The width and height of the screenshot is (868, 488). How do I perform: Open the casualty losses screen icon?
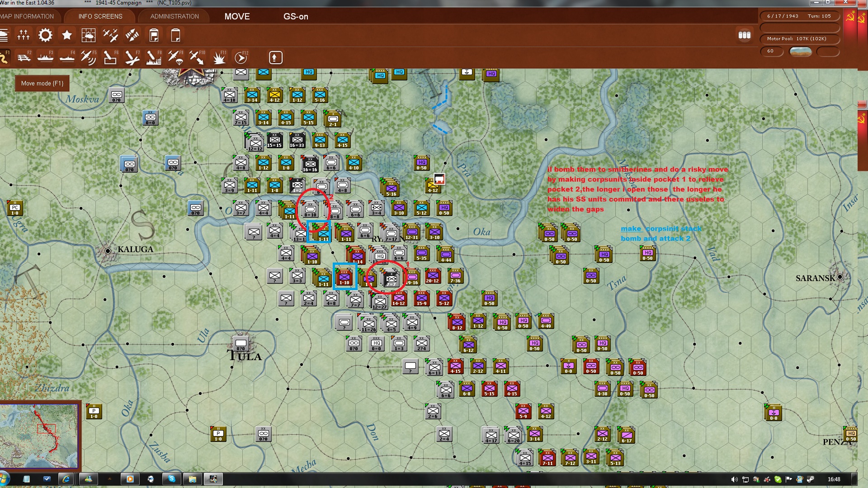24,35
